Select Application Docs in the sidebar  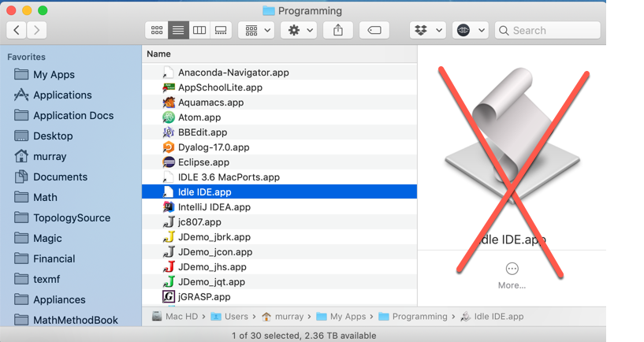pyautogui.click(x=64, y=115)
